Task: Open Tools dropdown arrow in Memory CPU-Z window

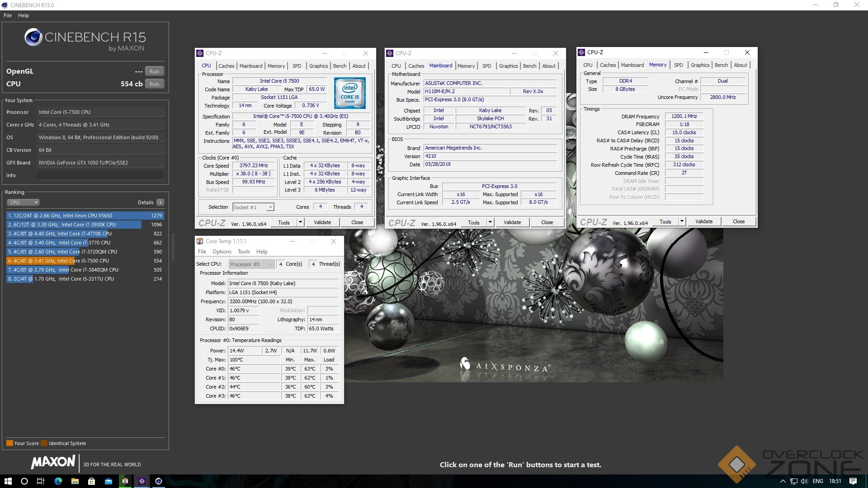Action: pyautogui.click(x=682, y=221)
